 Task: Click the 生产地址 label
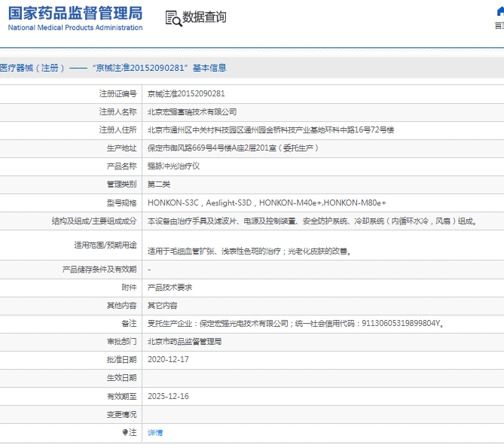click(122, 148)
